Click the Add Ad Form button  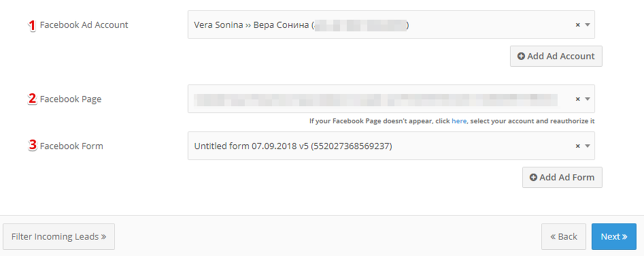point(562,177)
